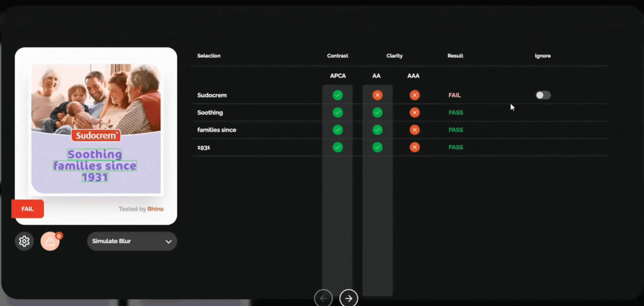Click 1931 APCA green check icon
This screenshot has width=644, height=306.
pos(338,147)
